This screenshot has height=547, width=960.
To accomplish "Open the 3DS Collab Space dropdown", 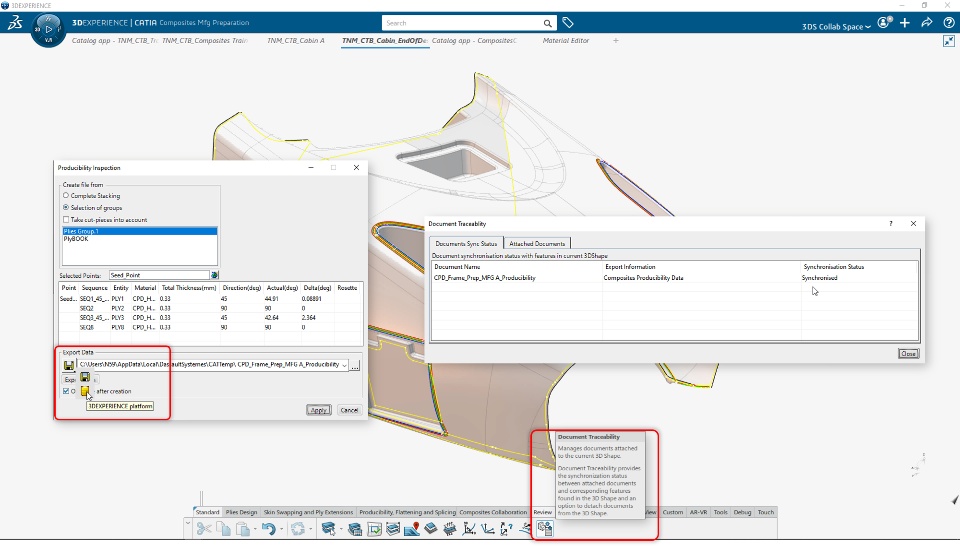I will 836,26.
